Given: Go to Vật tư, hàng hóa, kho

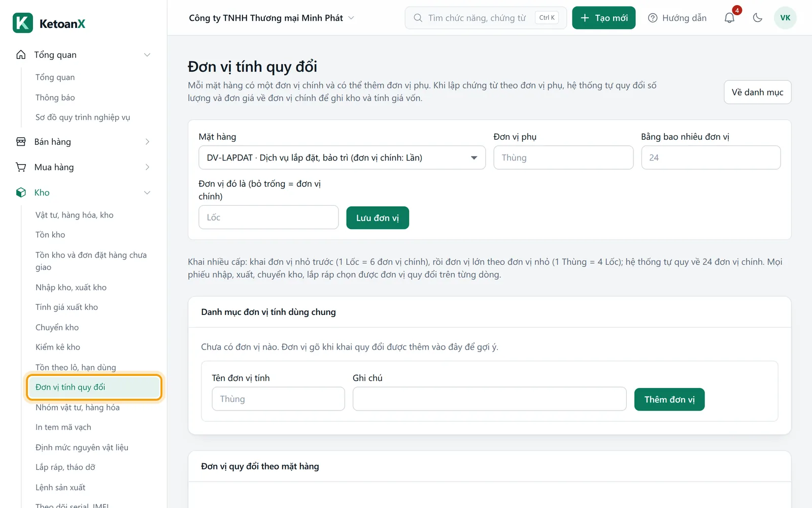Looking at the screenshot, I should (74, 215).
